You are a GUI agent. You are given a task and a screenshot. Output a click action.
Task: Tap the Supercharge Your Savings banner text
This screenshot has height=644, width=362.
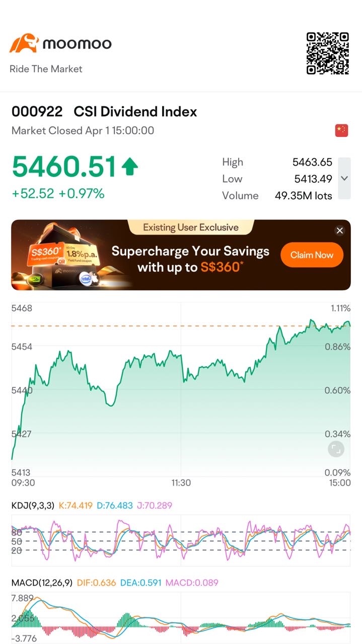click(190, 259)
